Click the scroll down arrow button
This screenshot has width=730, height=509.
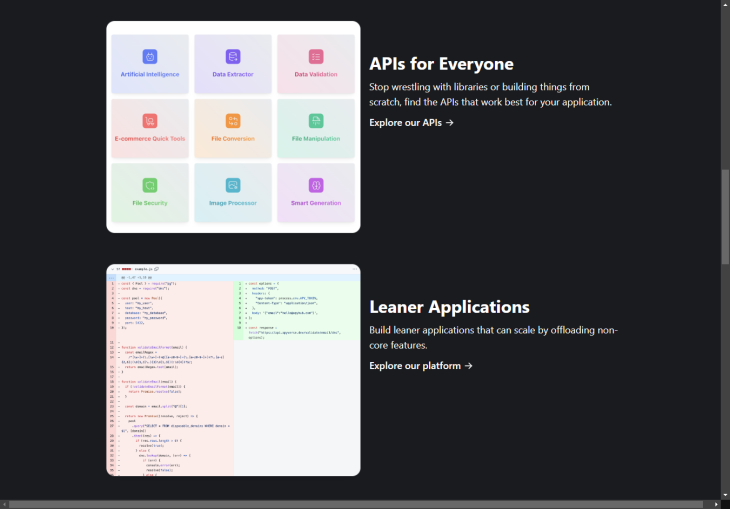click(x=725, y=494)
